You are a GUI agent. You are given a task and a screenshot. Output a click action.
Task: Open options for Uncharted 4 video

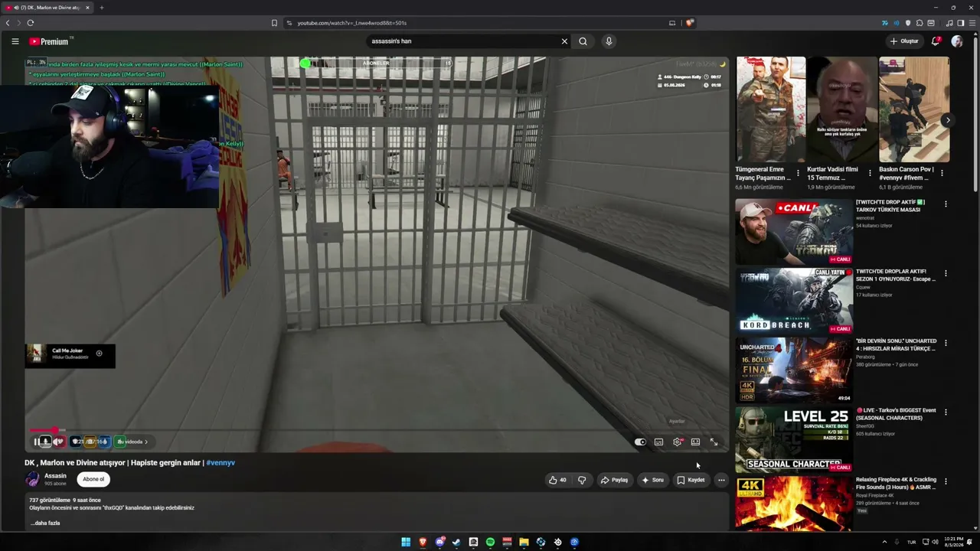click(x=946, y=343)
